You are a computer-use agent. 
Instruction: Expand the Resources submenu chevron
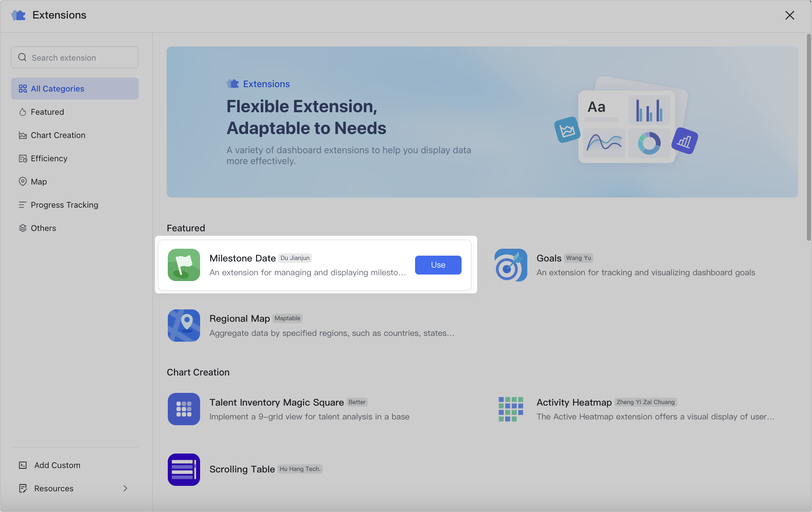(x=125, y=488)
